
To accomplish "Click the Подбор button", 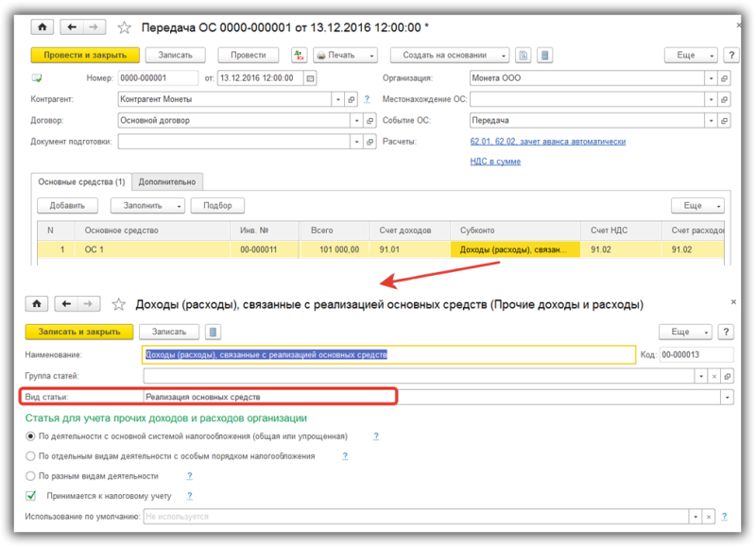I will (x=217, y=205).
